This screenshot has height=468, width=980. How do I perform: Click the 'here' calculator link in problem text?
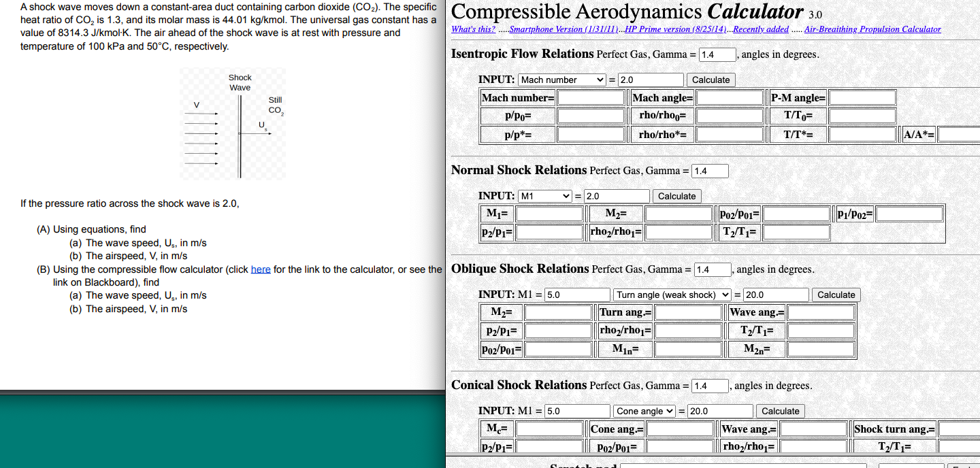coord(261,269)
